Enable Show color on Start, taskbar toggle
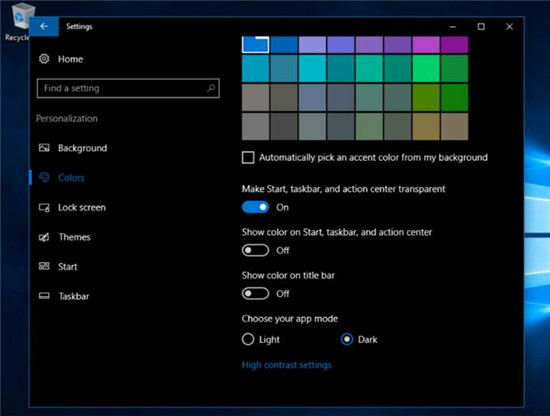Viewport: 550px width, 416px height. (255, 250)
